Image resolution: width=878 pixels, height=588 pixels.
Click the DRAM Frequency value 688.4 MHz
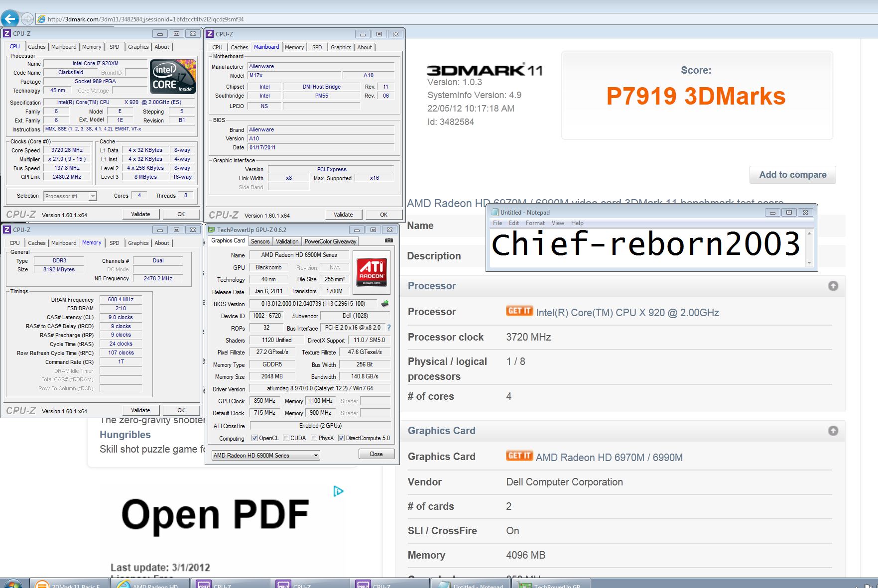tap(121, 300)
